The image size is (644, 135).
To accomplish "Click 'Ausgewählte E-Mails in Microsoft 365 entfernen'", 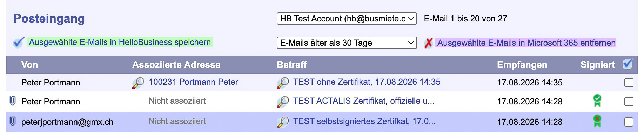I will point(526,43).
